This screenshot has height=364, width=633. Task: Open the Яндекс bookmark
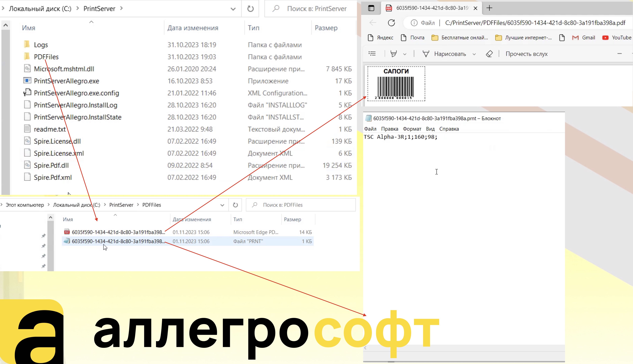pos(380,38)
